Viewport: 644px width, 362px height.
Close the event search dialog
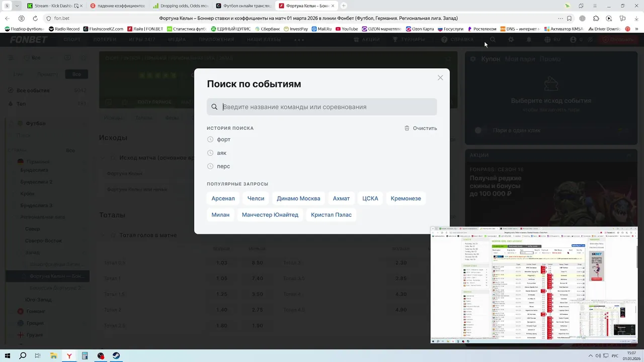tap(440, 77)
